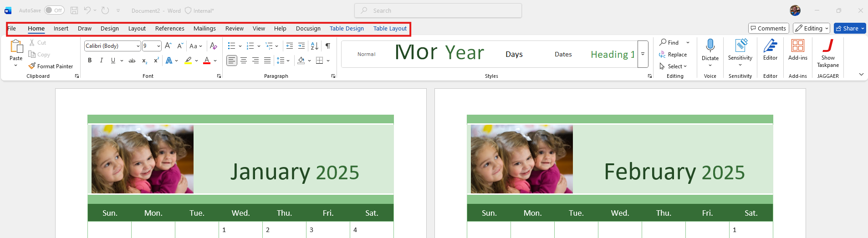Click the yellow text highlight color
The height and width of the screenshot is (238, 868).
click(x=188, y=61)
